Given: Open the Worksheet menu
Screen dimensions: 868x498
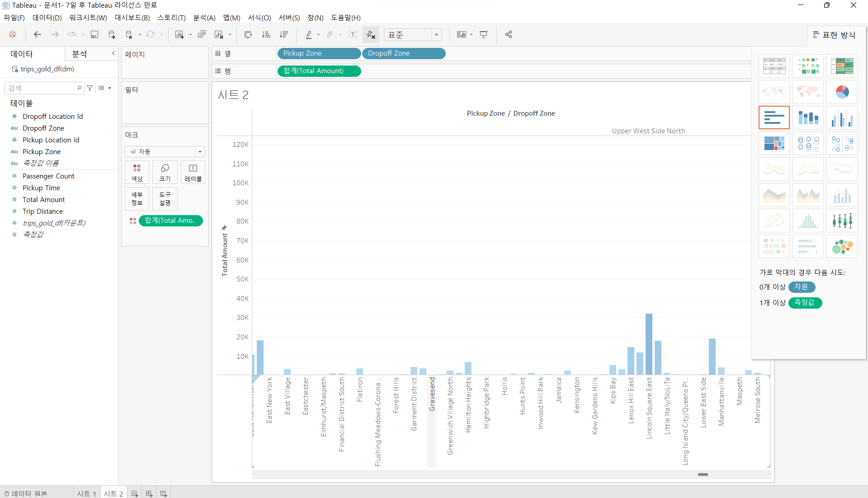Looking at the screenshot, I should 88,18.
